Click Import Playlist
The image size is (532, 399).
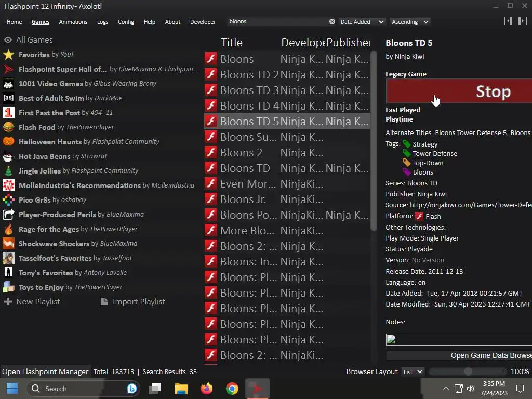(x=133, y=302)
